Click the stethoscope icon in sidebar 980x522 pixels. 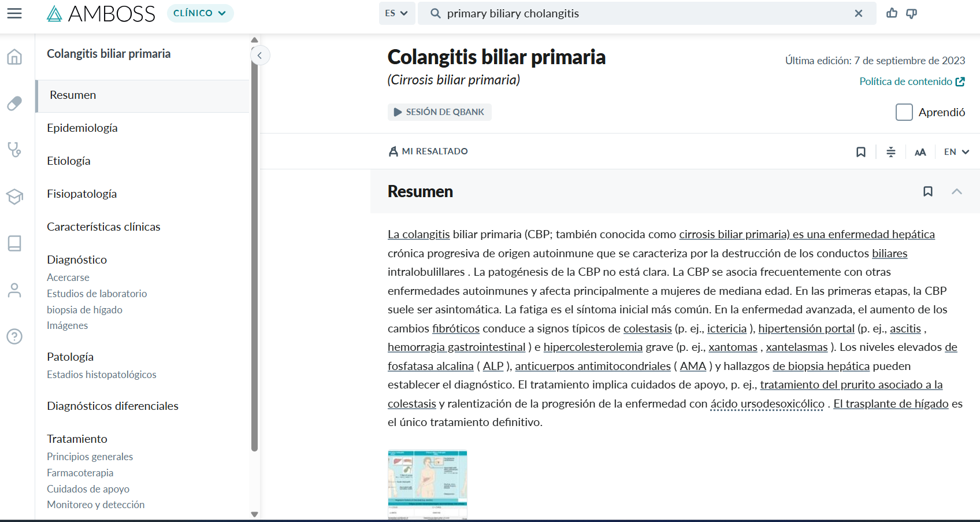tap(14, 150)
